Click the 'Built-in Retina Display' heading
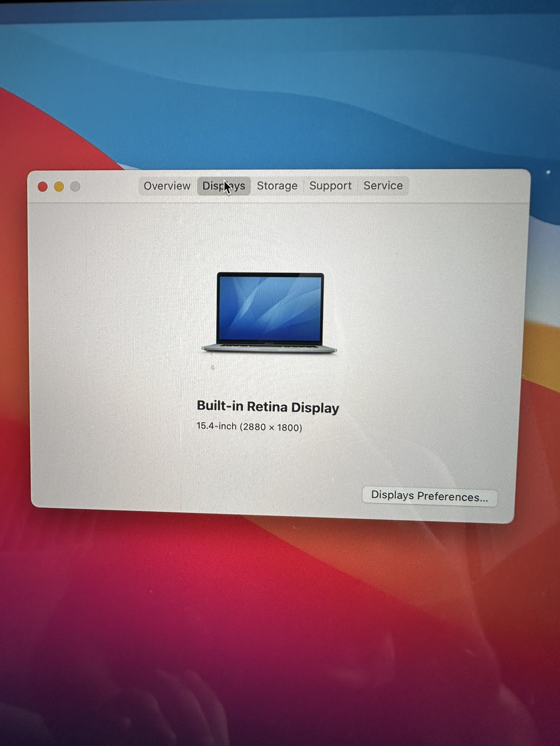This screenshot has width=560, height=746. point(268,407)
